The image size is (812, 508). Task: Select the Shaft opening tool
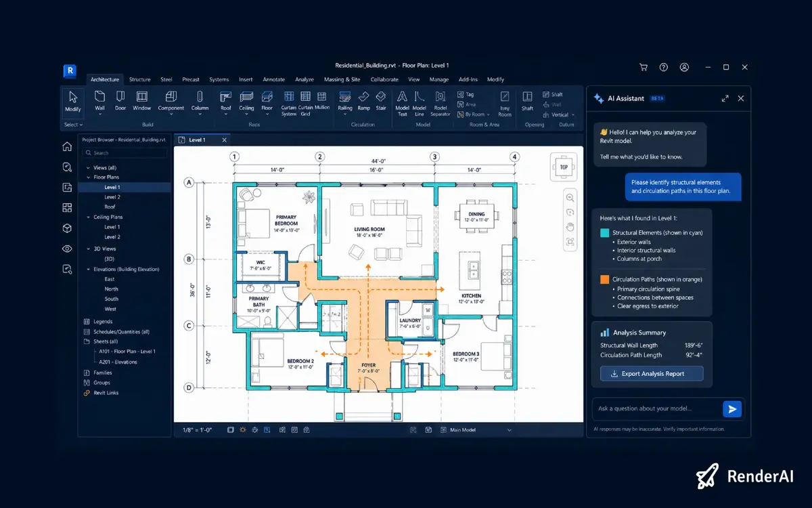click(x=527, y=101)
